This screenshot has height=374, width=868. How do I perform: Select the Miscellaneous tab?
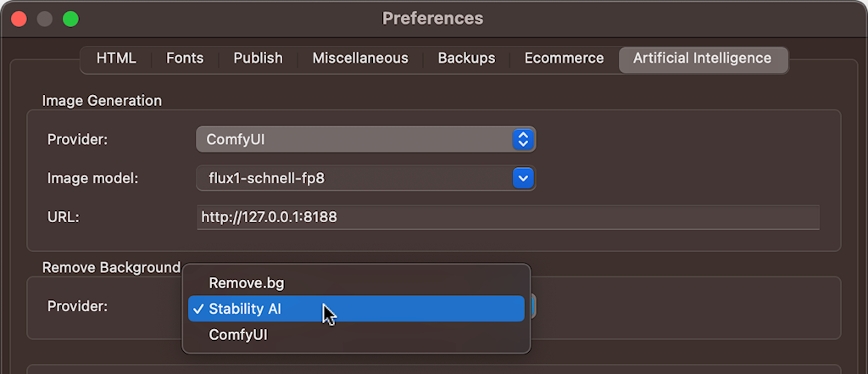click(x=360, y=59)
